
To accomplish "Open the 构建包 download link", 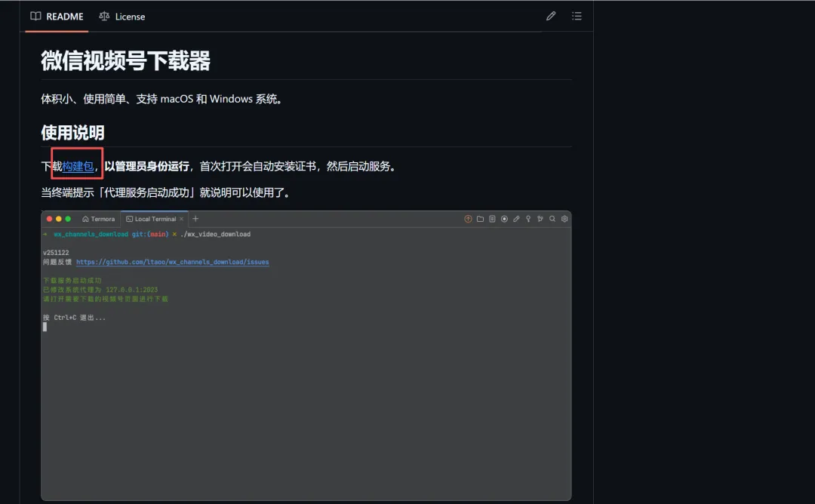I will (x=78, y=166).
